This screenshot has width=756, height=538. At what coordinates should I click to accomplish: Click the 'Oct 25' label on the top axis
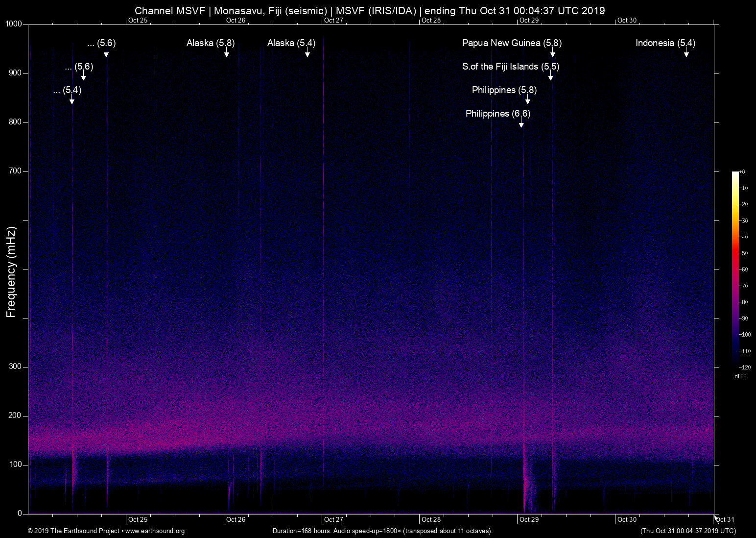click(138, 20)
